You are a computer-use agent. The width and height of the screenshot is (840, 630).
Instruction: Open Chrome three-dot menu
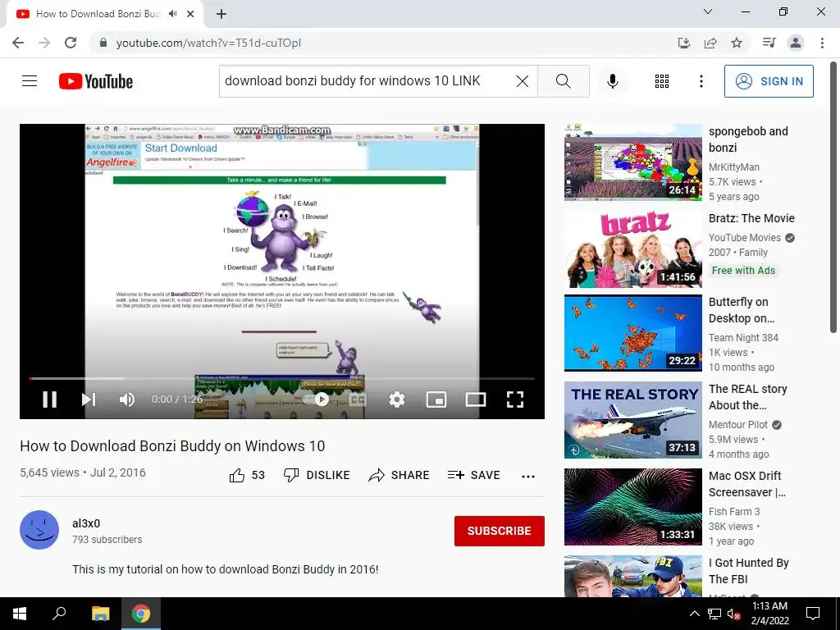pos(822,43)
